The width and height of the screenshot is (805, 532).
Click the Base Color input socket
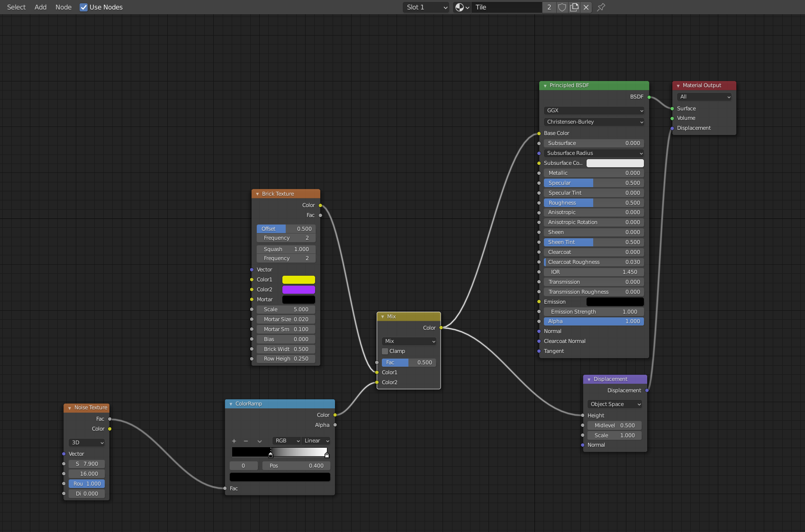tap(539, 133)
